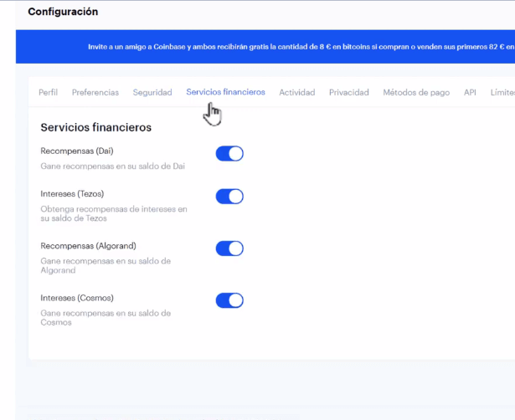Screen dimensions: 515x420
Task: Open the Actividad tab
Action: pos(296,93)
